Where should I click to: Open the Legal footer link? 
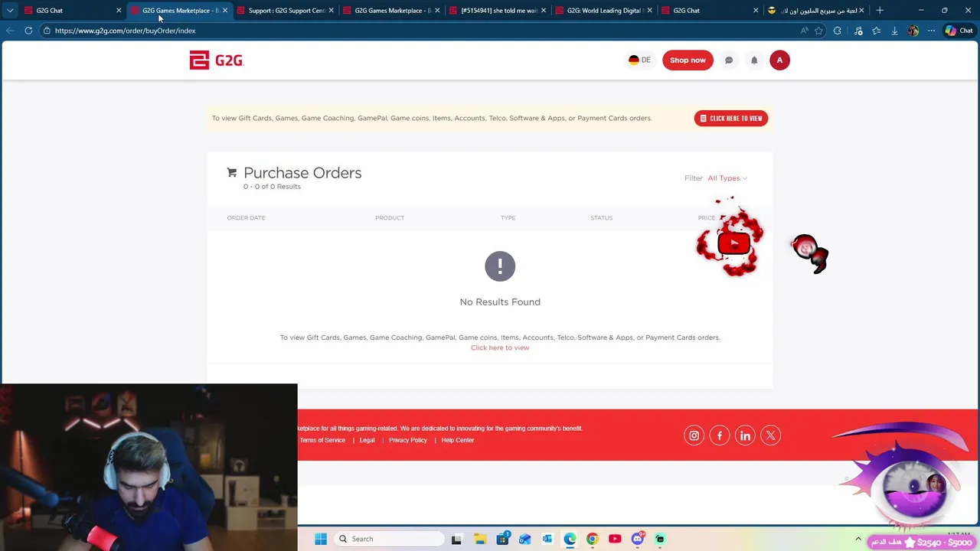click(x=367, y=441)
